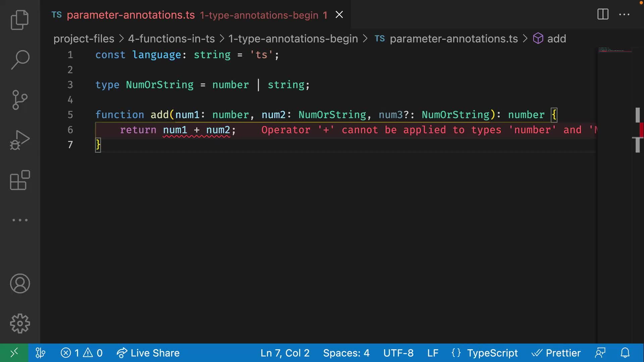Split the editor with the layout icon
The height and width of the screenshot is (362, 644).
pyautogui.click(x=602, y=14)
